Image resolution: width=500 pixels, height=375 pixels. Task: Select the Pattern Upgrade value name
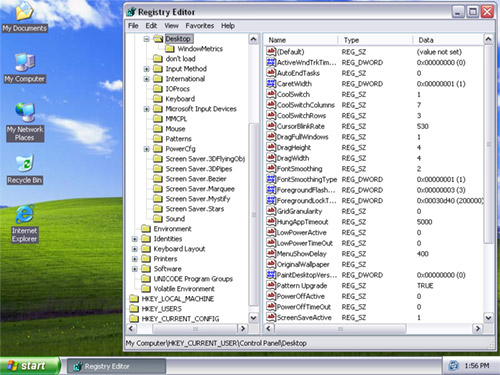point(302,286)
